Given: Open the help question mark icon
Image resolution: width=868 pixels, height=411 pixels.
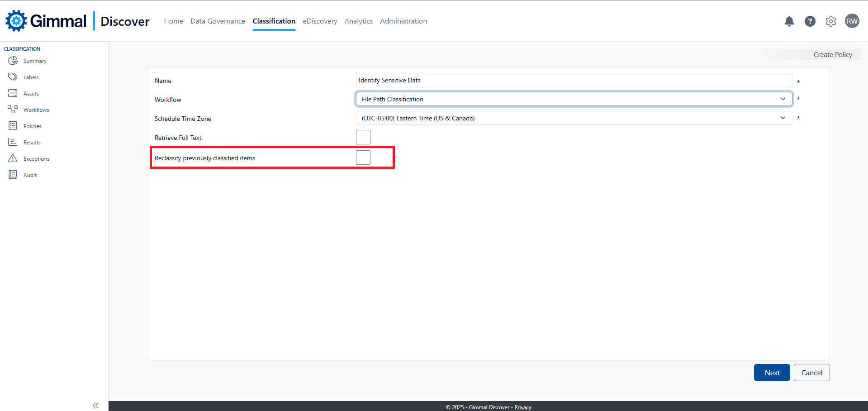Looking at the screenshot, I should tap(810, 21).
